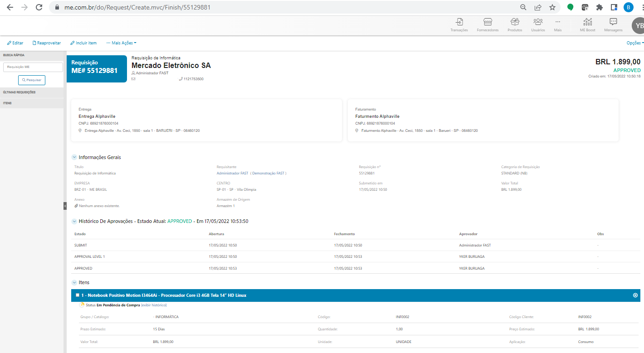
Task: Open ME Boost analytics
Action: (x=588, y=25)
